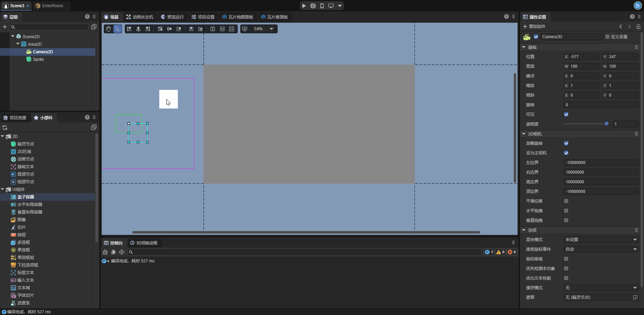Enable the 平滑位移 checkbox
Image resolution: width=644 pixels, height=315 pixels.
pyautogui.click(x=566, y=201)
